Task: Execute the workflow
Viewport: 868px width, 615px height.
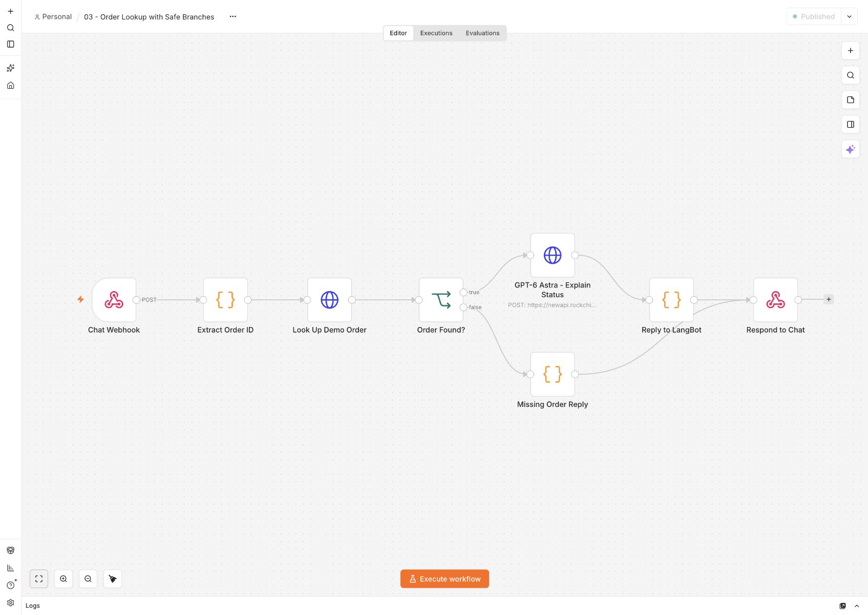Action: tap(444, 579)
